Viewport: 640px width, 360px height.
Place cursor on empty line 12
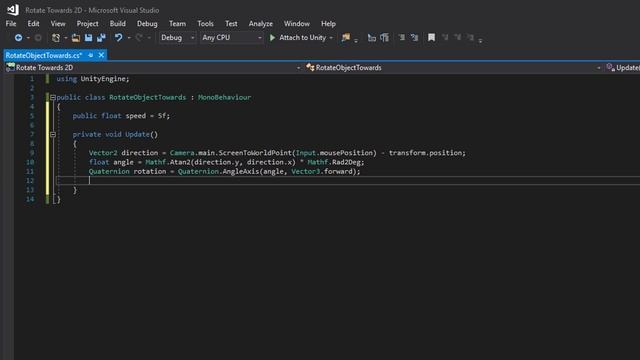pos(348,180)
